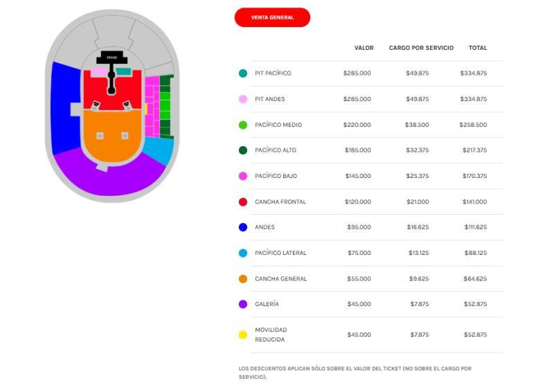The height and width of the screenshot is (392, 554).
Task: Select the purple Galería legend dot
Action: [x=242, y=304]
